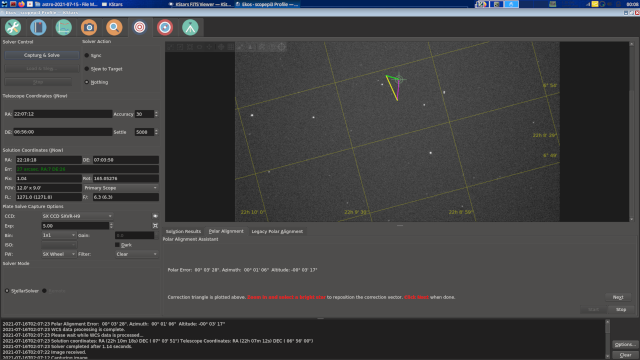
Task: Expand the CCD camera dropdown
Action: pos(77,216)
